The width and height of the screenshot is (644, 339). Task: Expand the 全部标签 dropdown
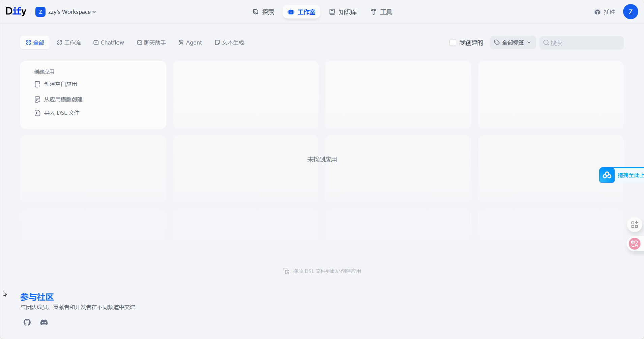click(513, 43)
